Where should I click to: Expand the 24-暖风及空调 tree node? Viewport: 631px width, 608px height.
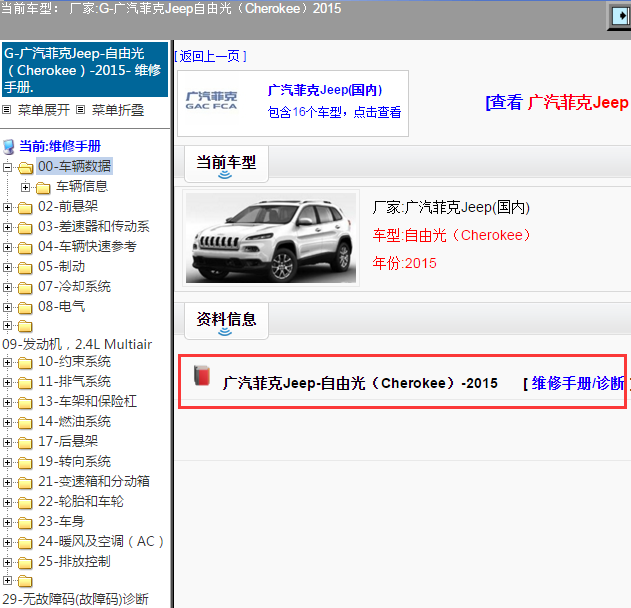point(7,542)
